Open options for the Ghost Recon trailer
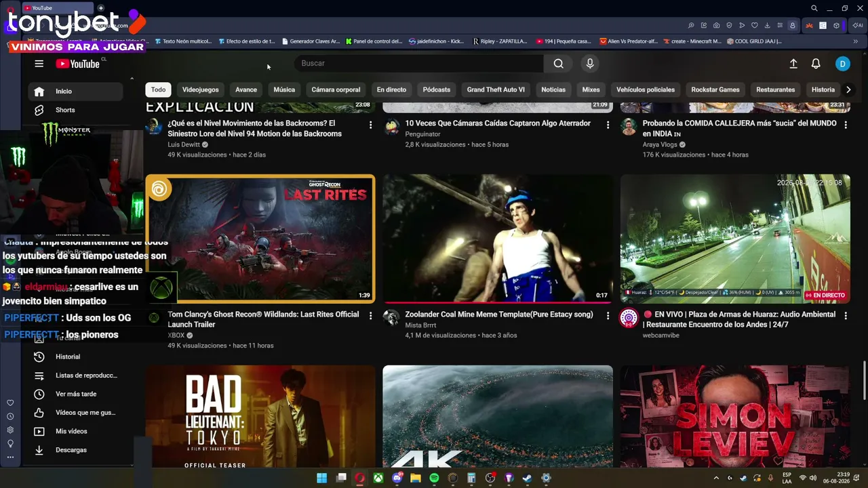 pos(370,316)
